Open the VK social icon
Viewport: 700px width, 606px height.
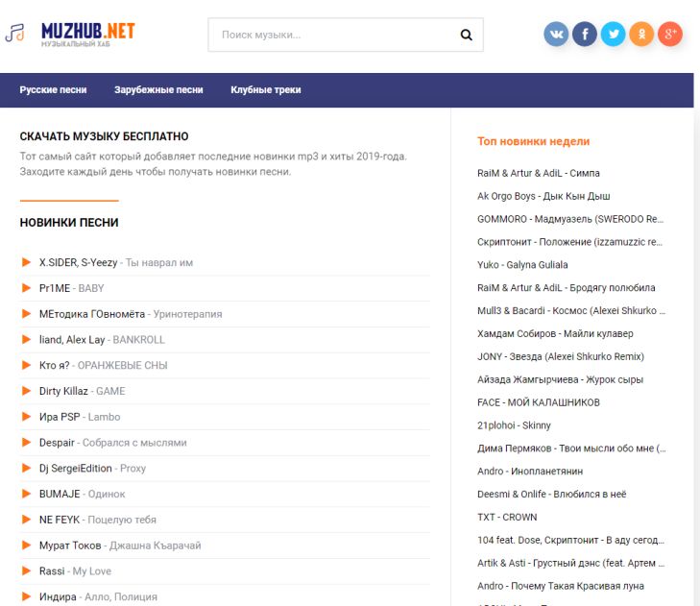[556, 34]
